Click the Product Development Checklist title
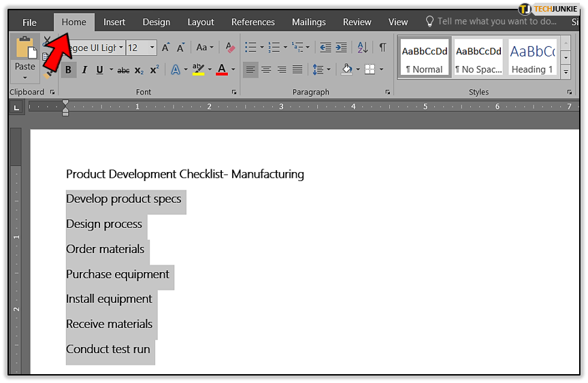Image resolution: width=588 pixels, height=383 pixels. tap(185, 174)
